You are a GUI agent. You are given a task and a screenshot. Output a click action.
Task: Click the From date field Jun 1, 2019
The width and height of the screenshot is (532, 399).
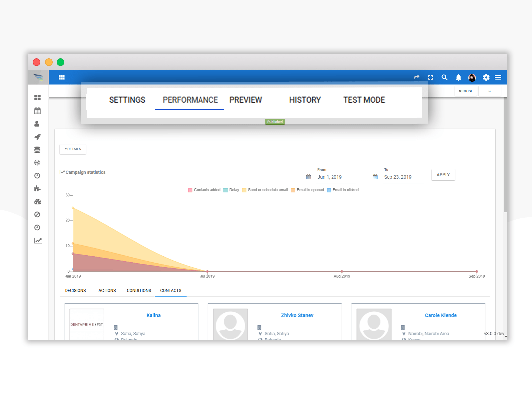[x=336, y=177]
